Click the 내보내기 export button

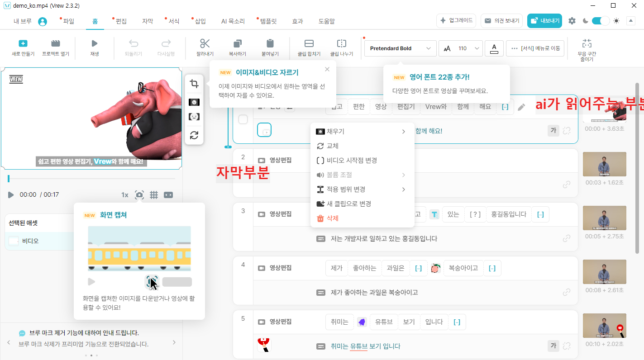tap(544, 21)
